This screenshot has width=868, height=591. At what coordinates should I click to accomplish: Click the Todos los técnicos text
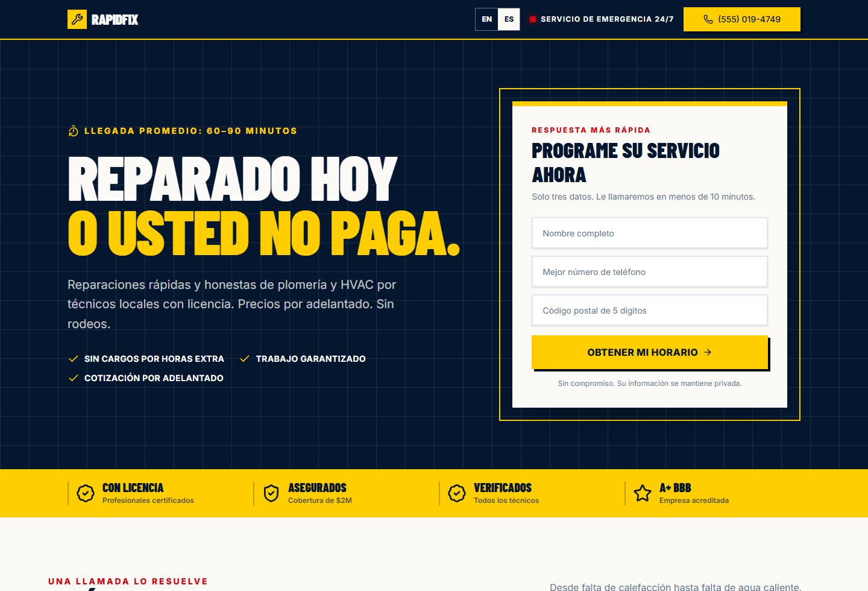click(x=506, y=501)
